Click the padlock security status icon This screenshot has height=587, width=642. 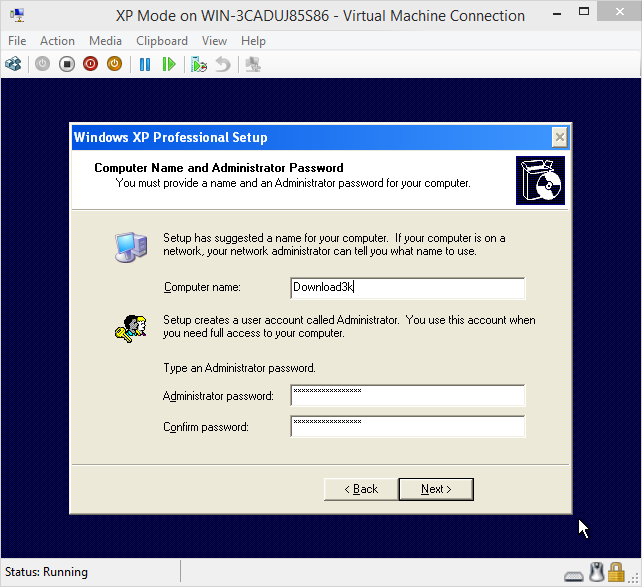[x=616, y=572]
